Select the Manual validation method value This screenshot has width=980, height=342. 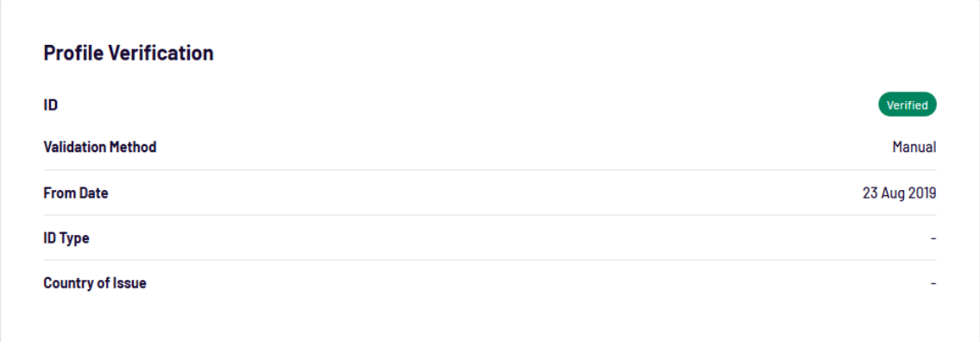tap(914, 148)
